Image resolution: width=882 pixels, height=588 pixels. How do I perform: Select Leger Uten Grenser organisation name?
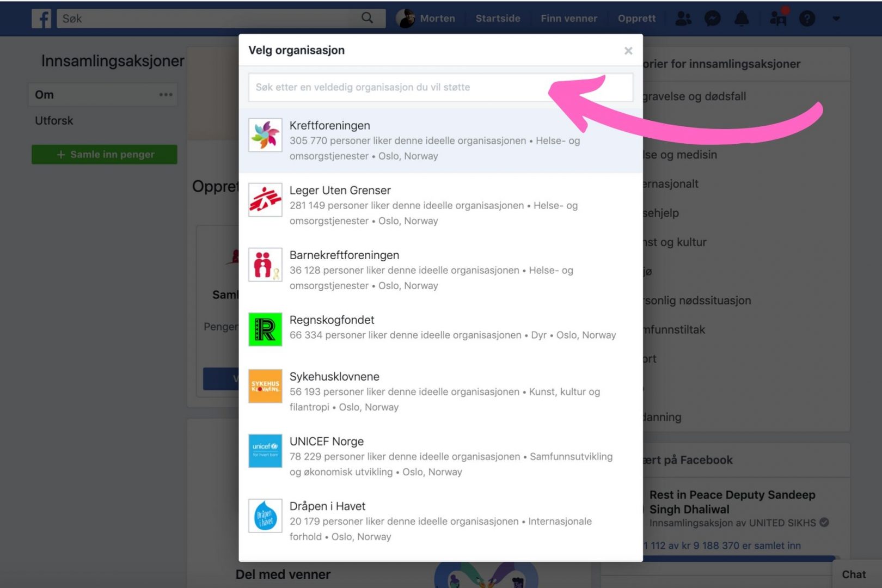tap(340, 191)
